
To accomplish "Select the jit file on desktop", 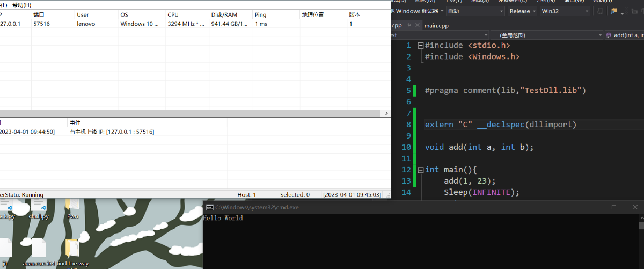I will pyautogui.click(x=5, y=252).
